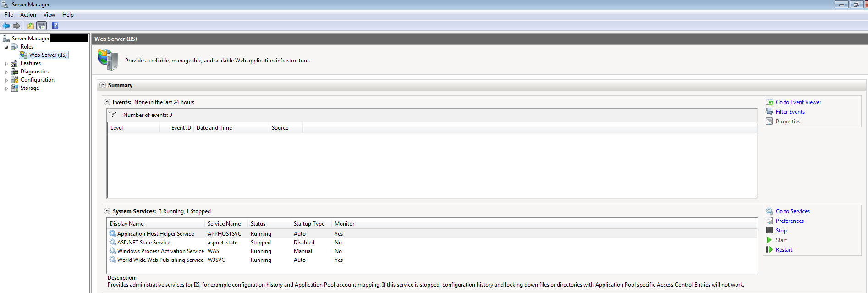Open the Action menu

(x=28, y=15)
